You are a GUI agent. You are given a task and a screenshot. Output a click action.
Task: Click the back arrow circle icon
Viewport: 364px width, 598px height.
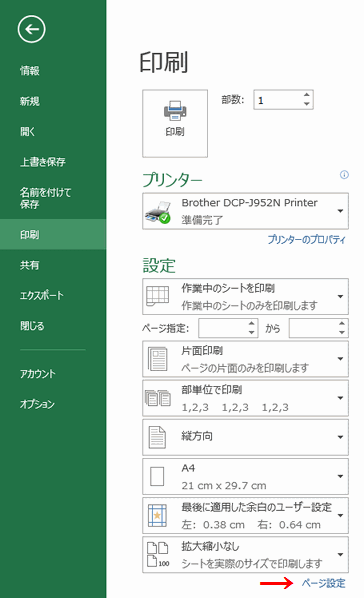[31, 29]
